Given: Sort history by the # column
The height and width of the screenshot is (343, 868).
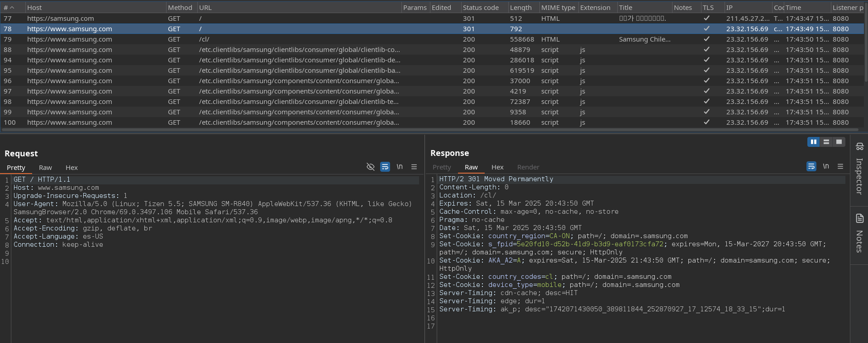Looking at the screenshot, I should 12,8.
